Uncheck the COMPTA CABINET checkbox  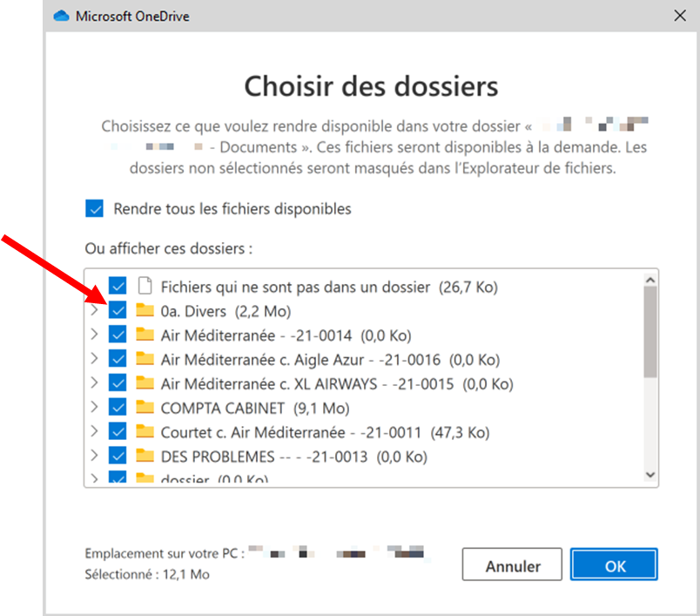point(118,407)
